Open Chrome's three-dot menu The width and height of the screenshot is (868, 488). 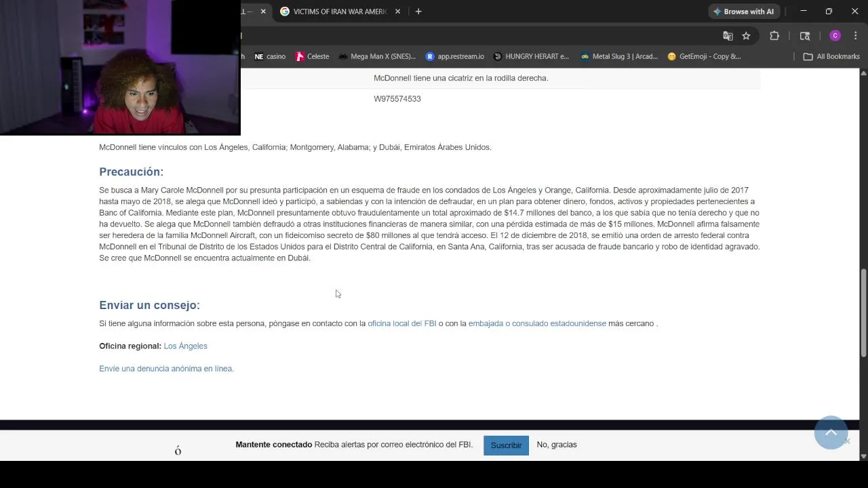(x=855, y=36)
